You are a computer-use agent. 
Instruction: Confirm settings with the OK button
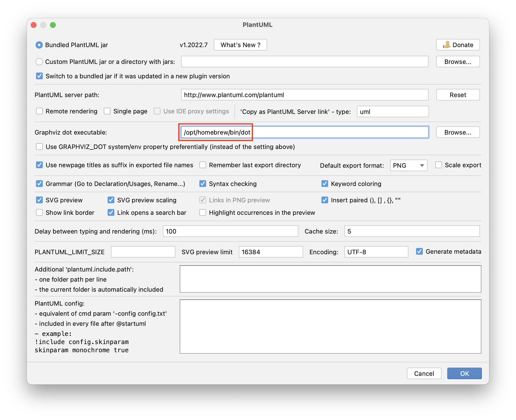click(464, 374)
